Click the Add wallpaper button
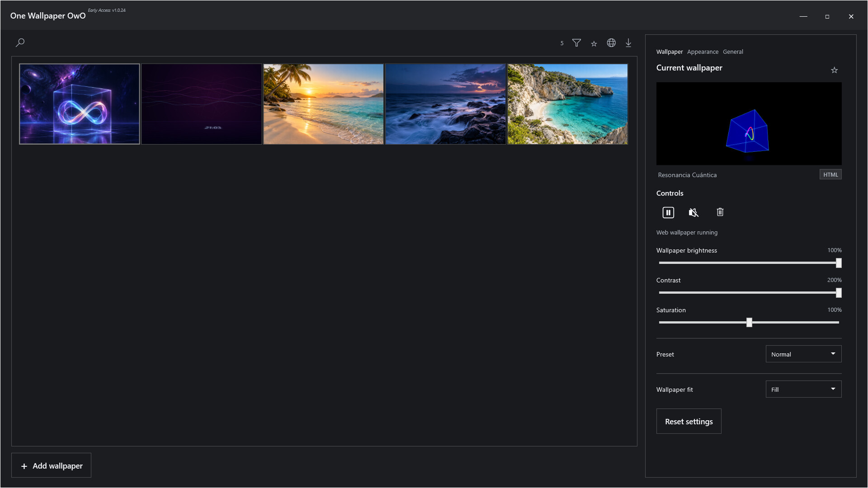868x488 pixels. (x=51, y=465)
